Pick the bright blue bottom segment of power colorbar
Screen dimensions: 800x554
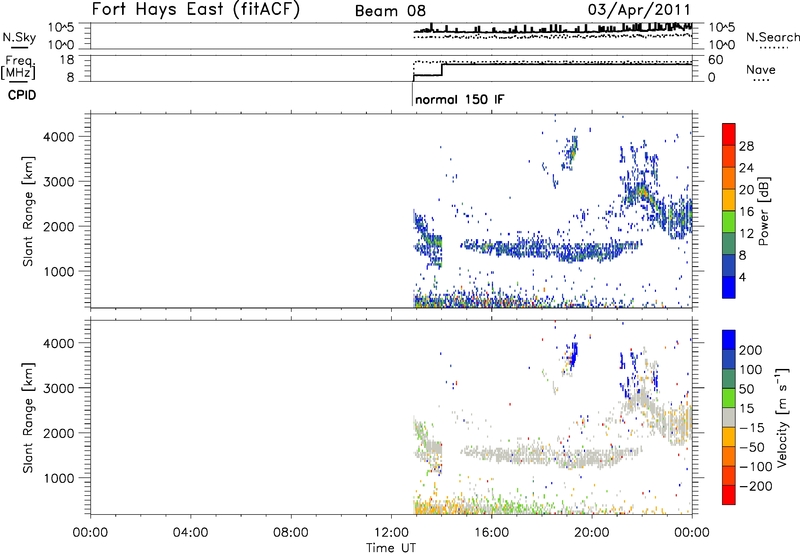tap(729, 287)
